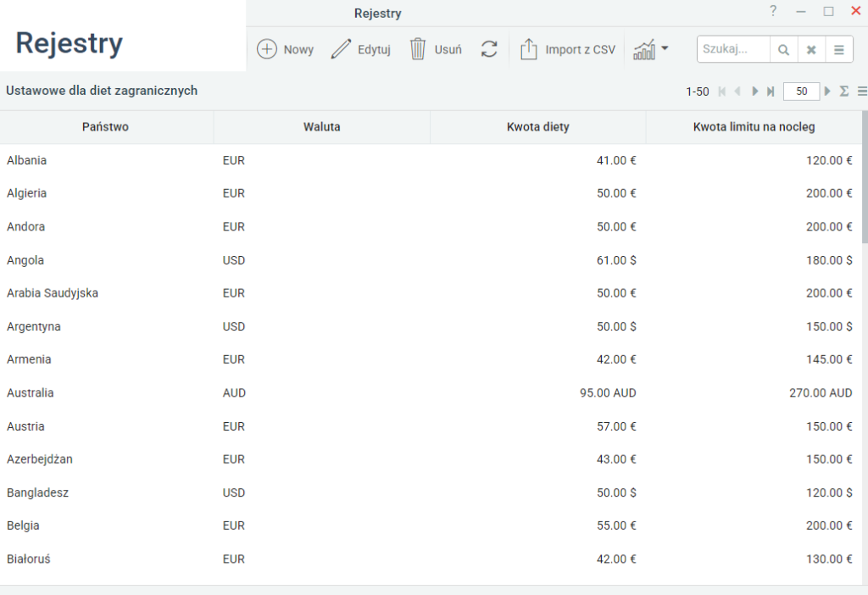Jump to the last page of records
The image size is (868, 595).
[x=770, y=92]
